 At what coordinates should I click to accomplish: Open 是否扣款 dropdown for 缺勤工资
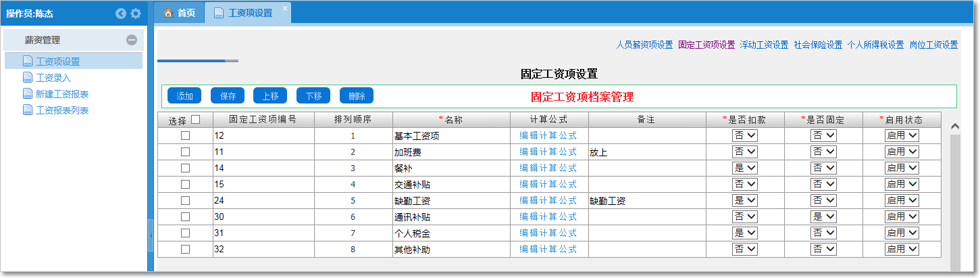tap(745, 201)
